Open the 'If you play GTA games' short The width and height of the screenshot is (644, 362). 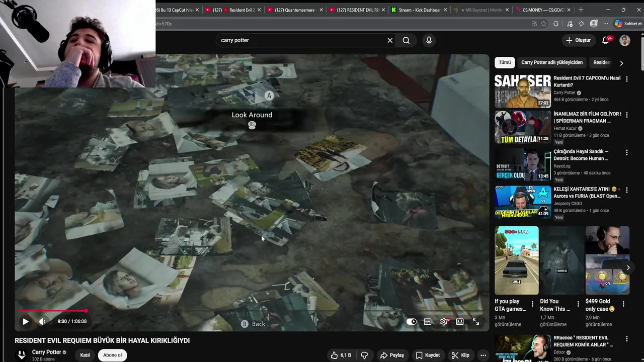pos(516,260)
